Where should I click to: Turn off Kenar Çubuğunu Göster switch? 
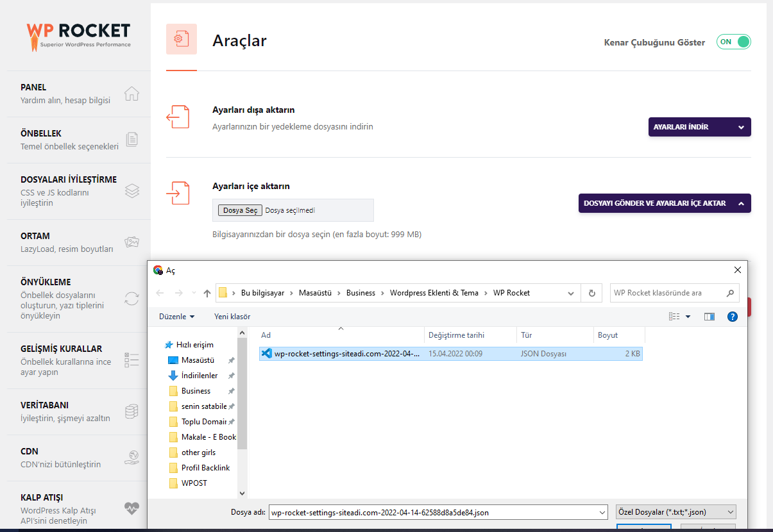(734, 42)
